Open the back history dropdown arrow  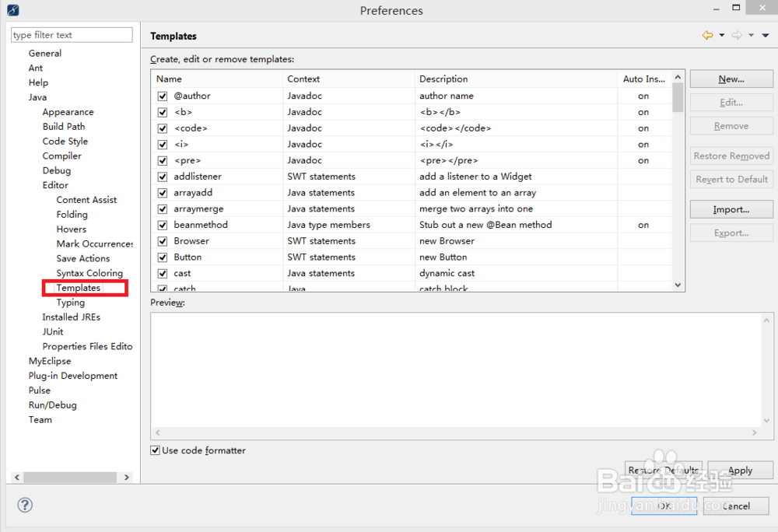click(x=722, y=35)
